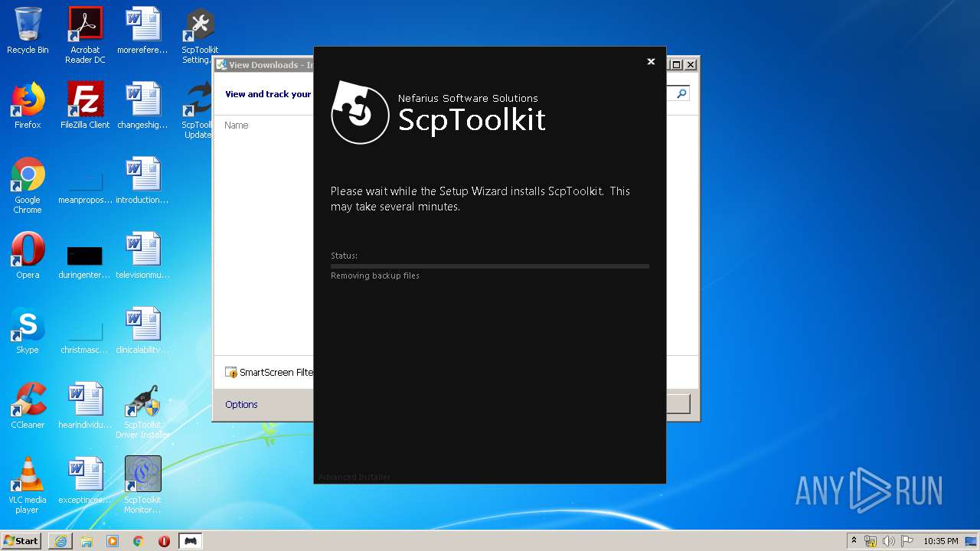Viewport: 980px width, 551px height.
Task: Open the hearindividu... Word document
Action: point(85,406)
